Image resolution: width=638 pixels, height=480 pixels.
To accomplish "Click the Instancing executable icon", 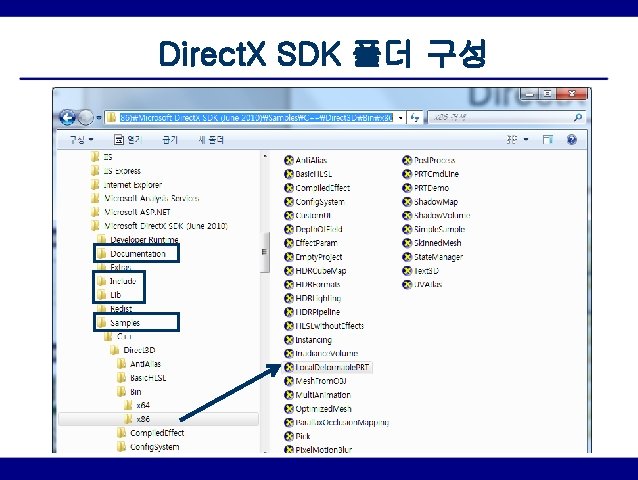I will point(289,340).
